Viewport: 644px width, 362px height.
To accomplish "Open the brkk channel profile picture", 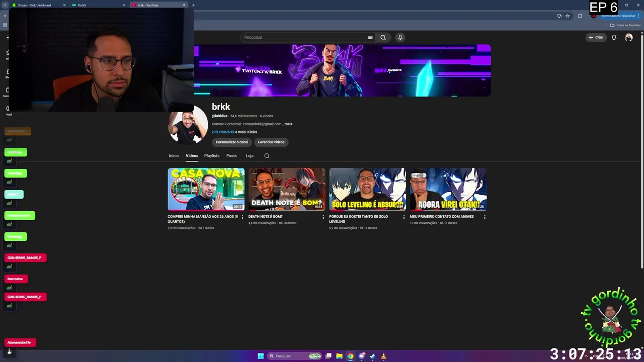I will [x=188, y=124].
